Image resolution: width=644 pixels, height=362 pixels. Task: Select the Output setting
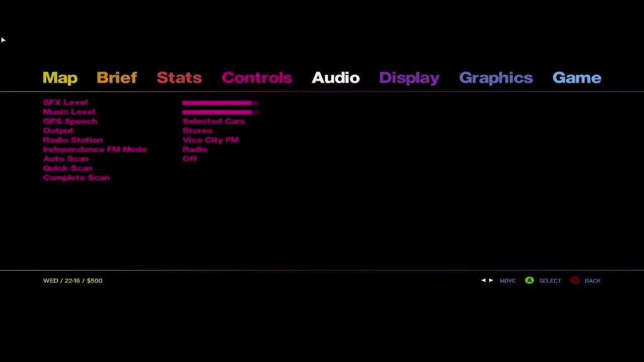click(58, 131)
